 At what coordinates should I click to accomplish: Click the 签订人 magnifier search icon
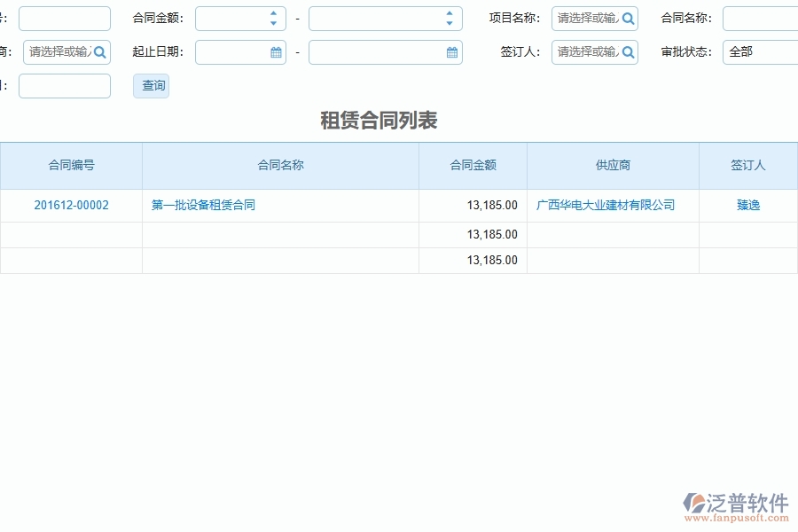coord(629,51)
